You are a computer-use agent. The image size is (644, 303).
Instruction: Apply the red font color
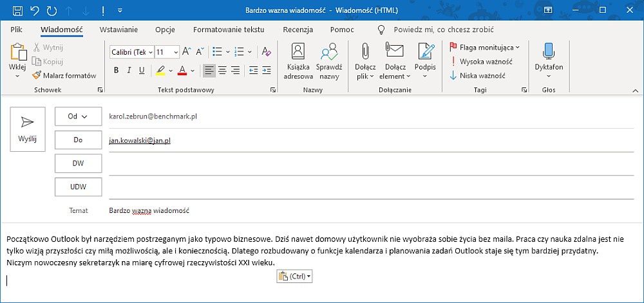click(182, 71)
